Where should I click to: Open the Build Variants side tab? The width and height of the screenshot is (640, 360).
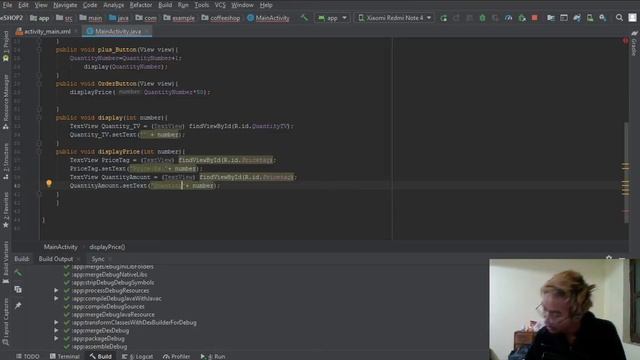(6, 261)
